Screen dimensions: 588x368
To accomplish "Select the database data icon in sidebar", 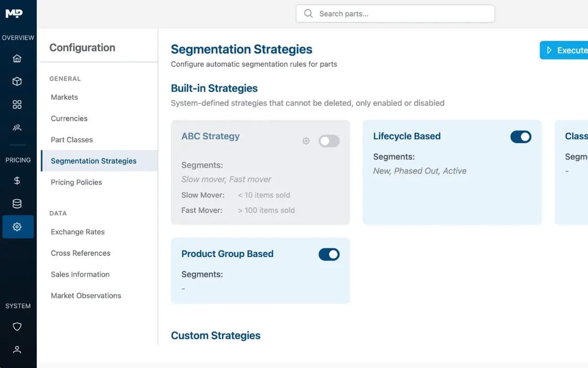I will pos(17,204).
